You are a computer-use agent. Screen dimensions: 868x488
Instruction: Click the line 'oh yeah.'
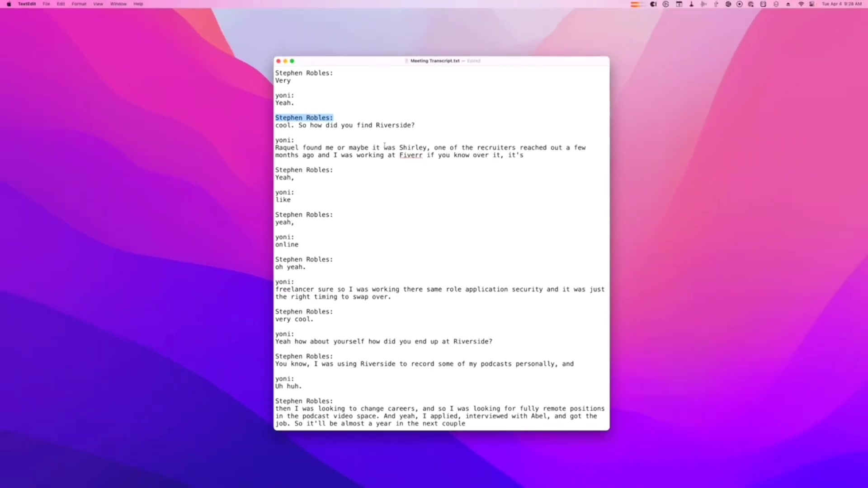point(290,267)
